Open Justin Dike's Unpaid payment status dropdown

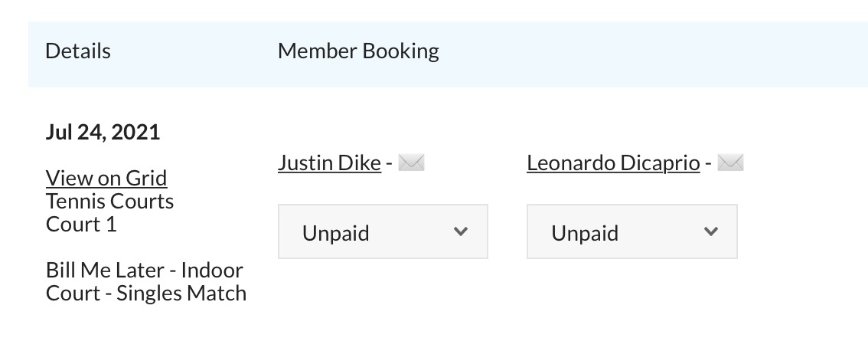click(x=383, y=231)
